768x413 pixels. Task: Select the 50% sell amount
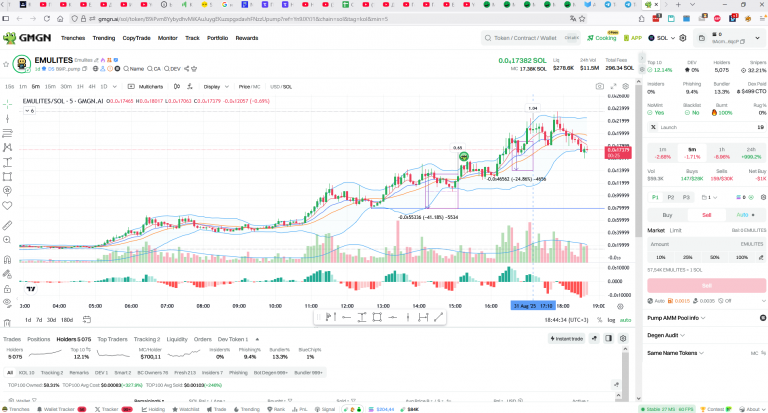(x=715, y=257)
